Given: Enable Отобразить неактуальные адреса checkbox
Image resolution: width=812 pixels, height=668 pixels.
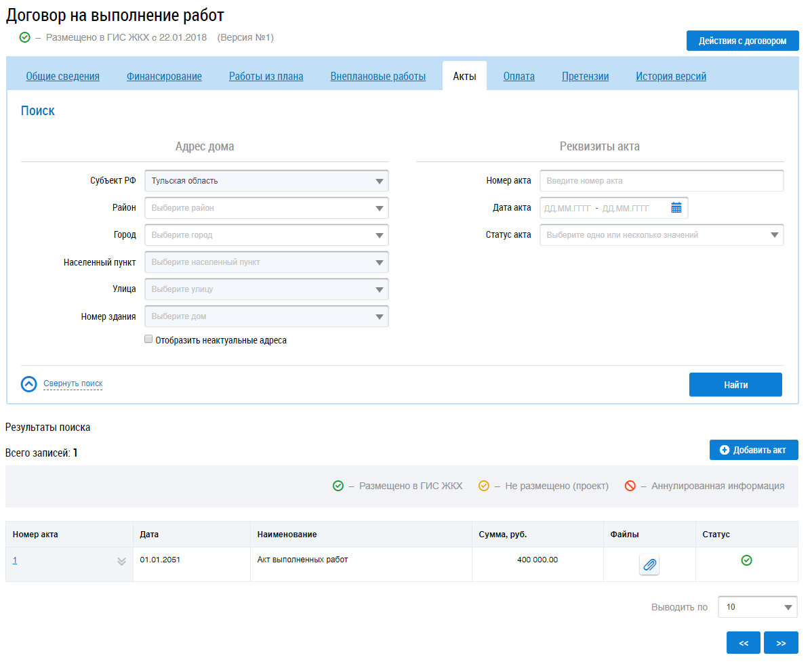Looking at the screenshot, I should [x=148, y=339].
